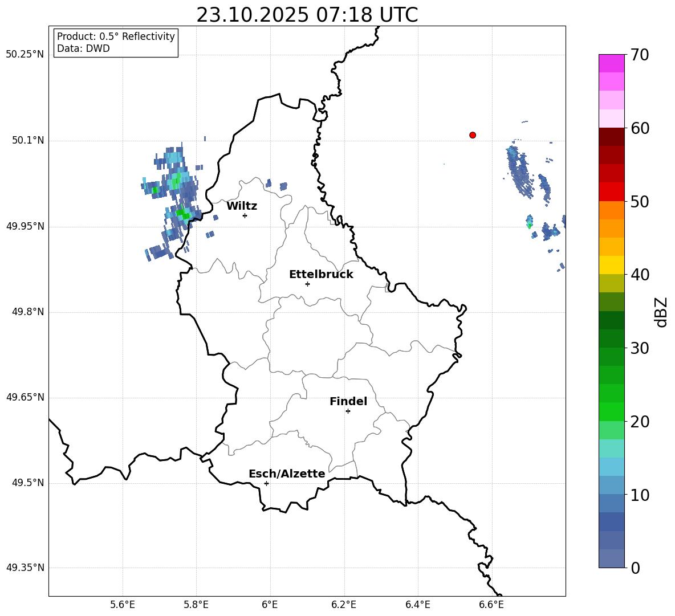Click the 6°E longitude label

pos(270,605)
